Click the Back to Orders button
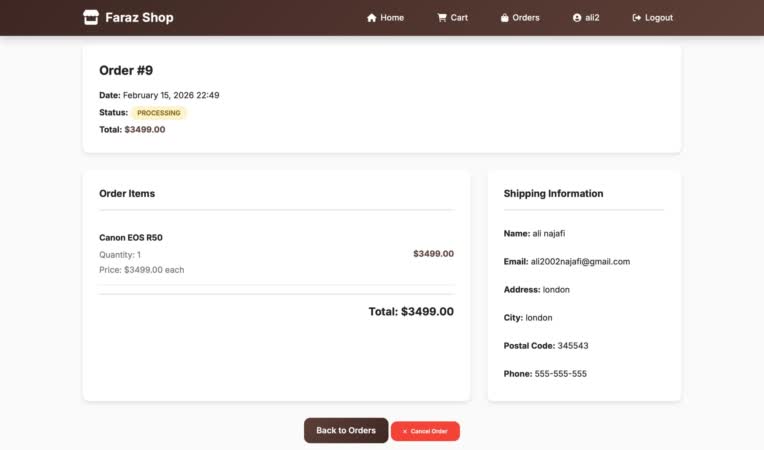This screenshot has height=450, width=764. (346, 431)
